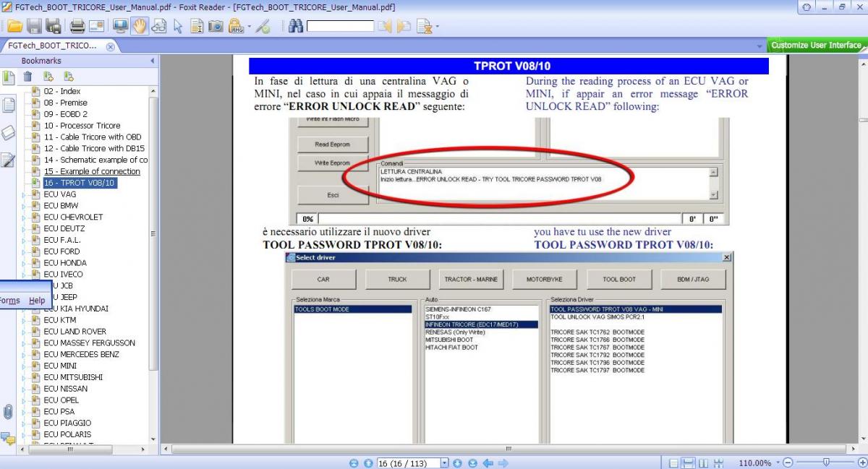Click the Select Text tool icon

click(196, 27)
